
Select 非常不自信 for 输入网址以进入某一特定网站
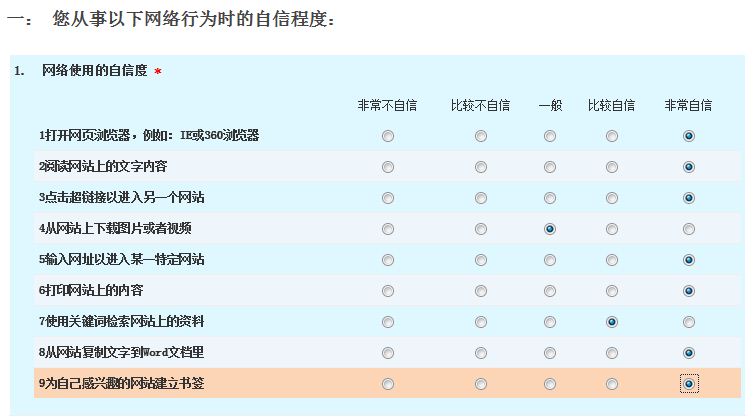[x=387, y=260]
